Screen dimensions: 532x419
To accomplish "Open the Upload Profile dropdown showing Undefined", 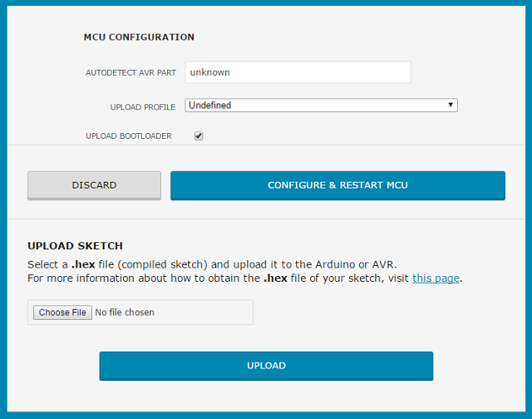I will pos(321,106).
